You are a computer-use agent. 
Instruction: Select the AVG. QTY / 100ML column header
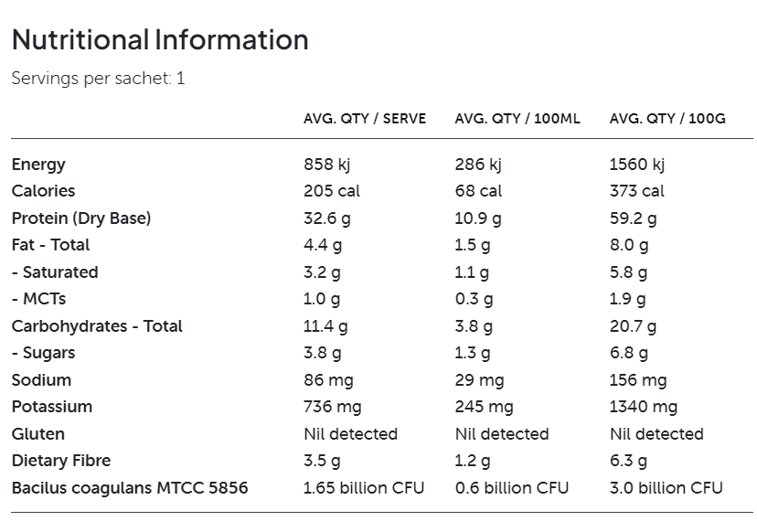[x=517, y=119]
